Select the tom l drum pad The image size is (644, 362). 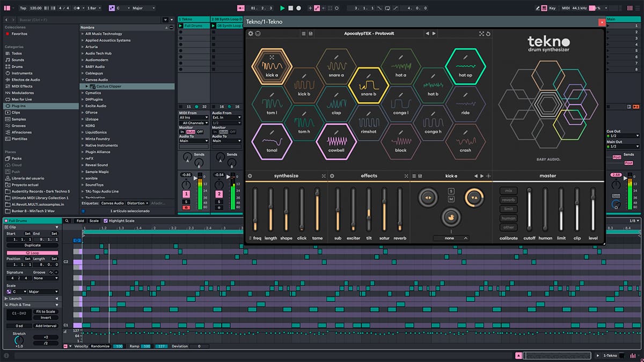[272, 105]
